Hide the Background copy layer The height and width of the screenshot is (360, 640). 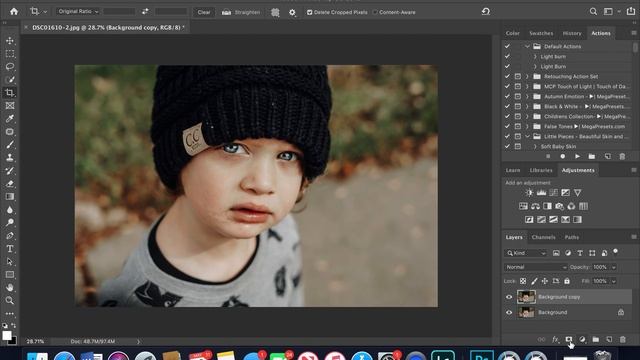pyautogui.click(x=509, y=297)
